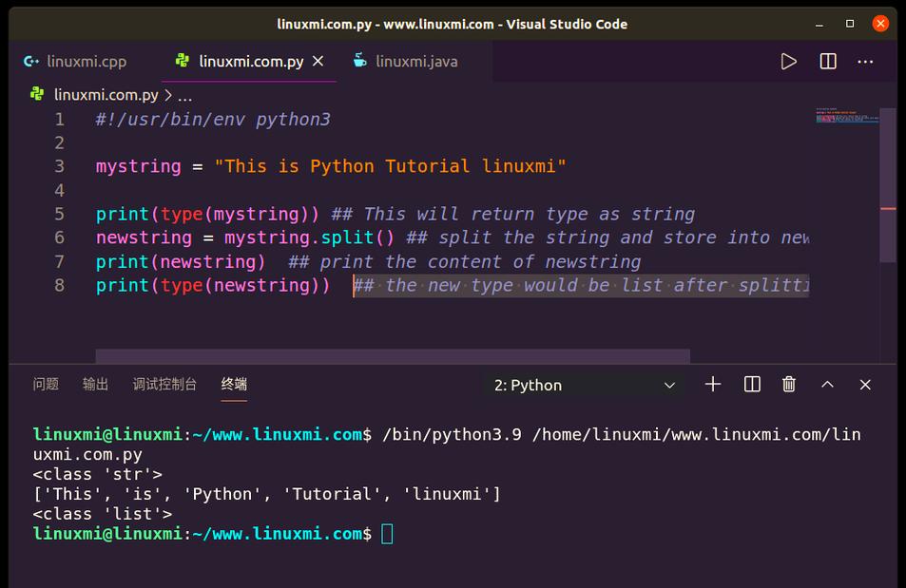Open the split editor icon
Viewport: 906px width, 588px height.
pyautogui.click(x=827, y=61)
